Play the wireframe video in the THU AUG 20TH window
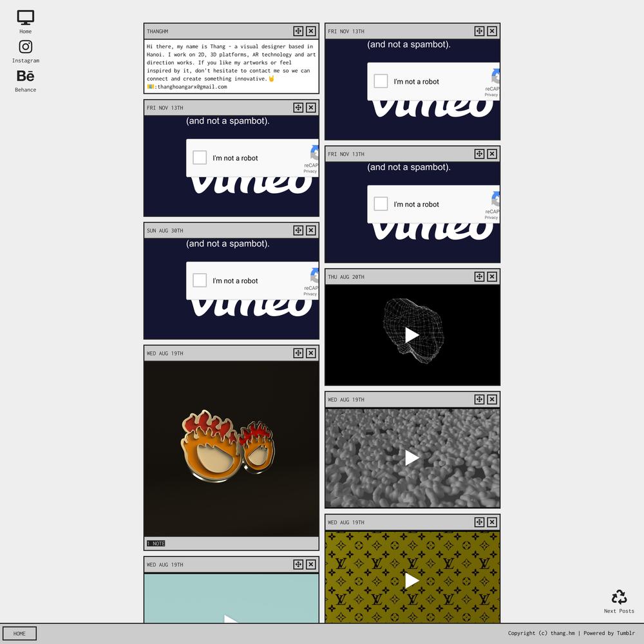Screen dimensions: 644x644 coord(412,335)
